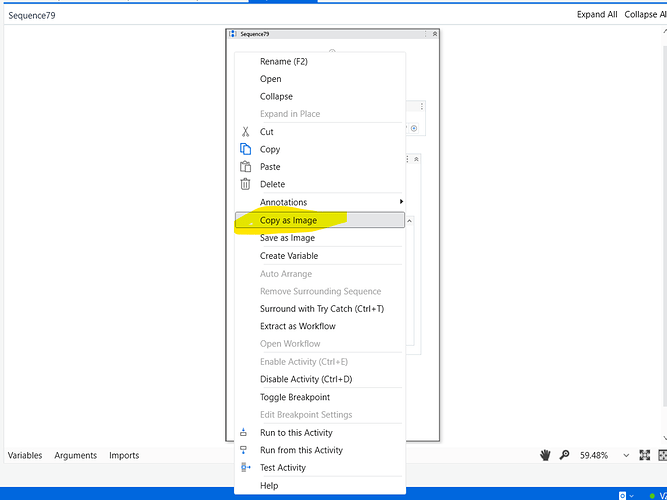Select Disable Activity (Ctrl+D)
The image size is (667, 500).
[x=306, y=379]
